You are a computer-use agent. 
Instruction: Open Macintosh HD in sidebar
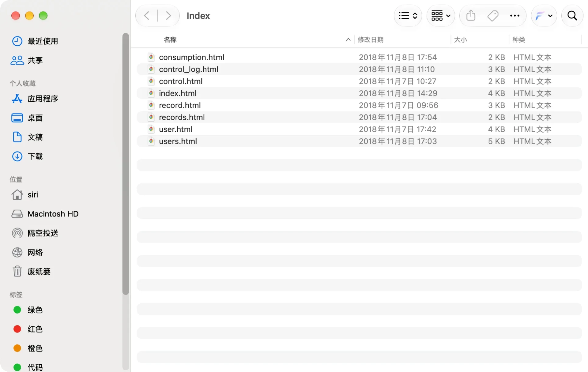53,214
